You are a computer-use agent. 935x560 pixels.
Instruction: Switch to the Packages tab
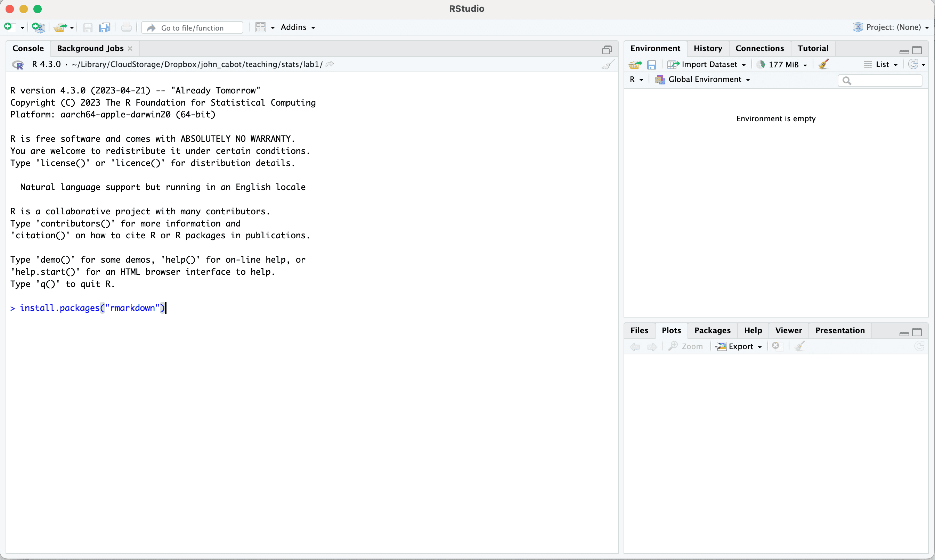(x=712, y=330)
